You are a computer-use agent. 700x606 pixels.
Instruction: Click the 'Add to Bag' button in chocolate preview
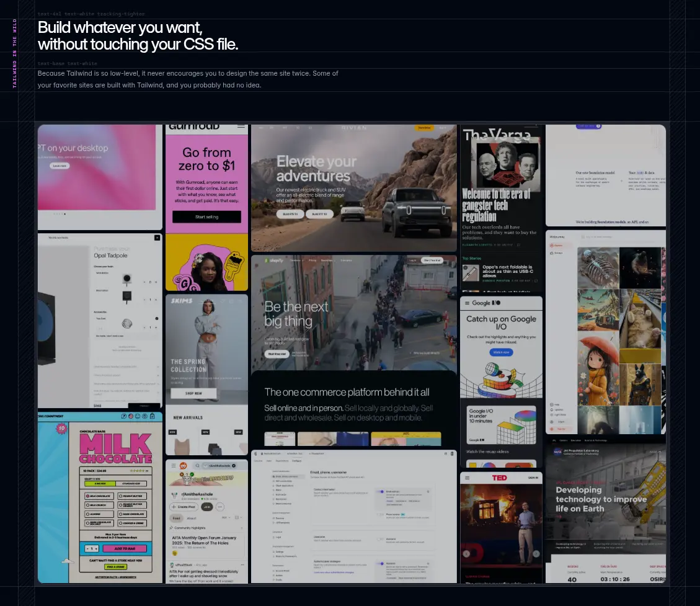(125, 548)
